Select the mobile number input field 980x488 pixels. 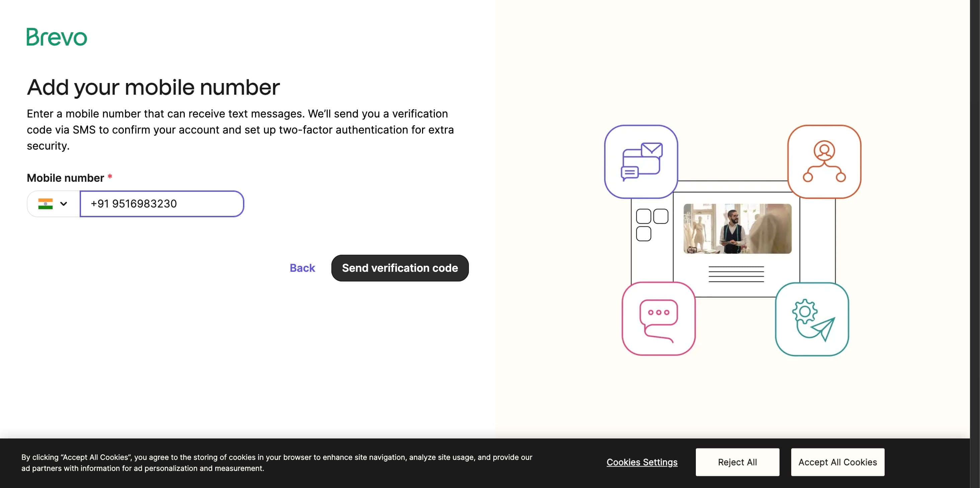(x=161, y=204)
